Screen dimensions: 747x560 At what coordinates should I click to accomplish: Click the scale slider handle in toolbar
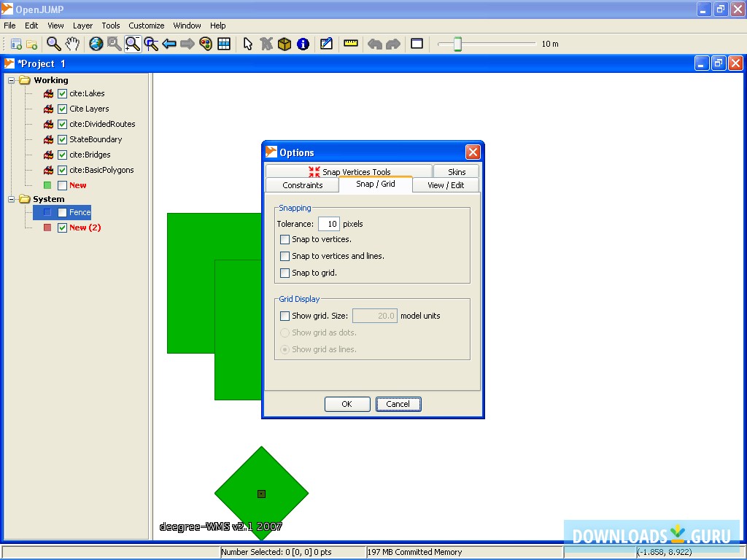click(457, 44)
